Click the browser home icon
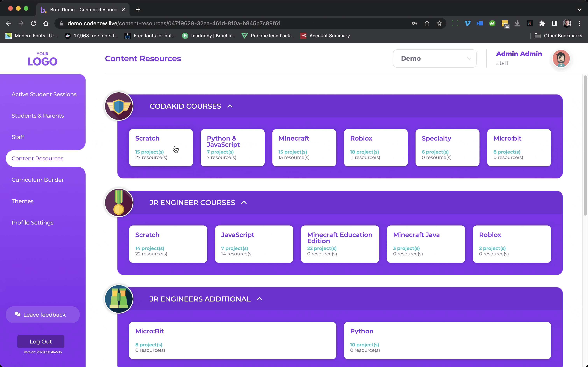Screen dimensions: 588x367 click(46, 23)
